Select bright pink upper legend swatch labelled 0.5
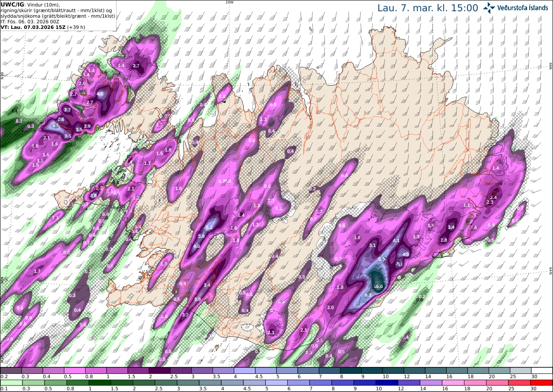Viewport: 553px width, 392px height. [74, 370]
